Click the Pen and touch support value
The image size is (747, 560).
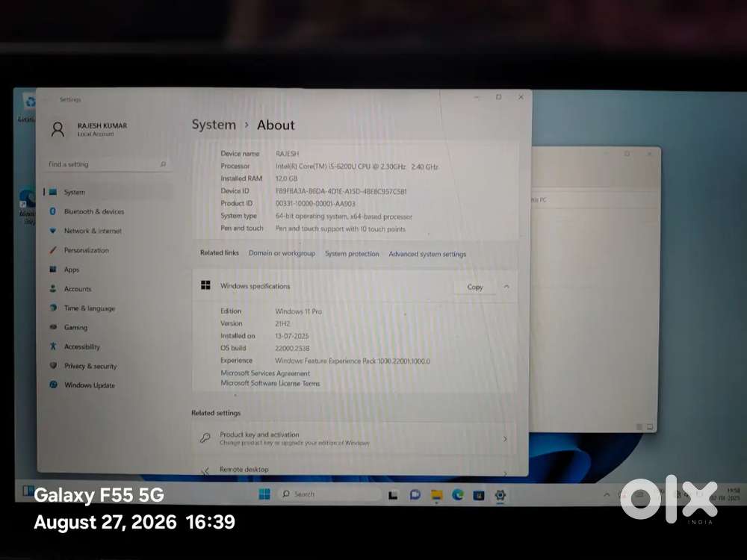(340, 229)
